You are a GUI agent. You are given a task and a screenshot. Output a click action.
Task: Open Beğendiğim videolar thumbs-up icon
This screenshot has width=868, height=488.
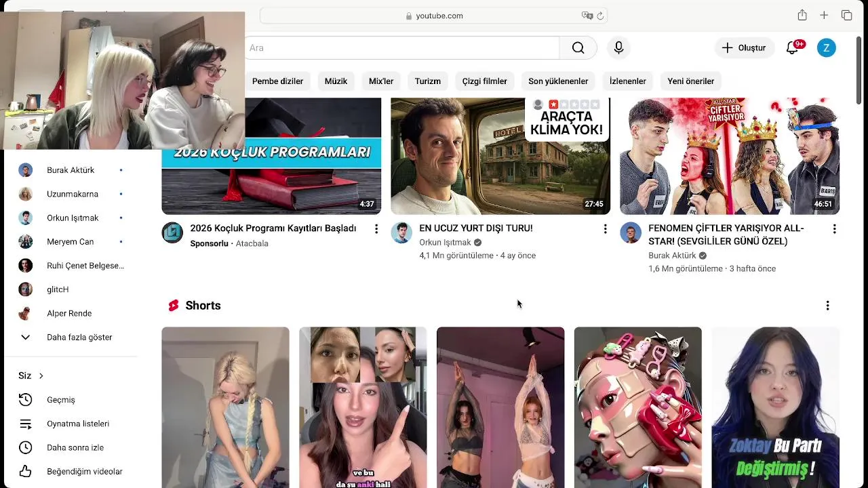[25, 471]
